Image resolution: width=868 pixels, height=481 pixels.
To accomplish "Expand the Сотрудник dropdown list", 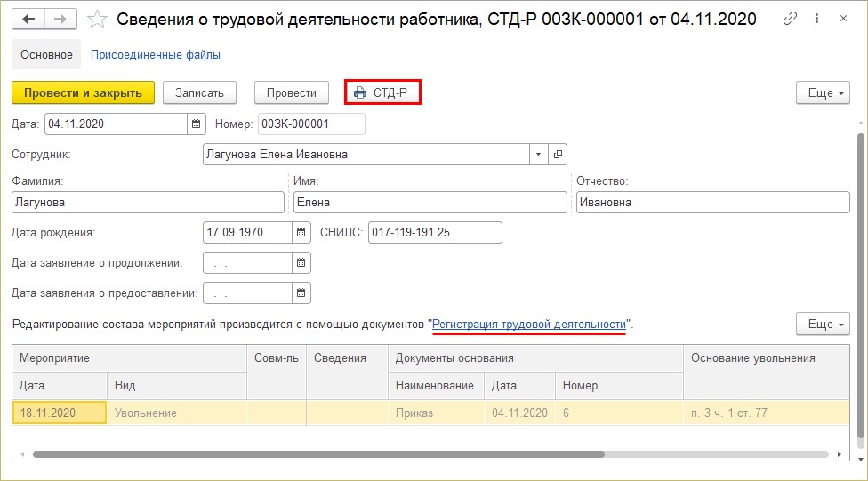I will [x=539, y=155].
